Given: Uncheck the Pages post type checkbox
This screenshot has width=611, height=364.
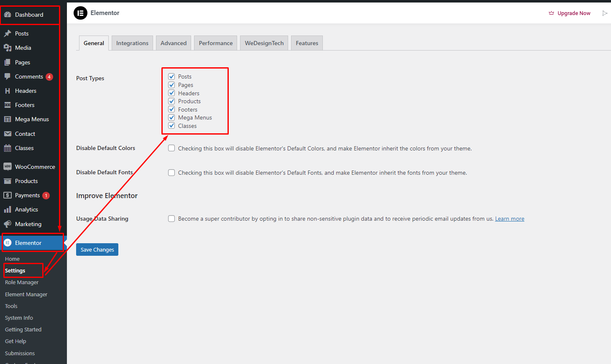Looking at the screenshot, I should [171, 85].
